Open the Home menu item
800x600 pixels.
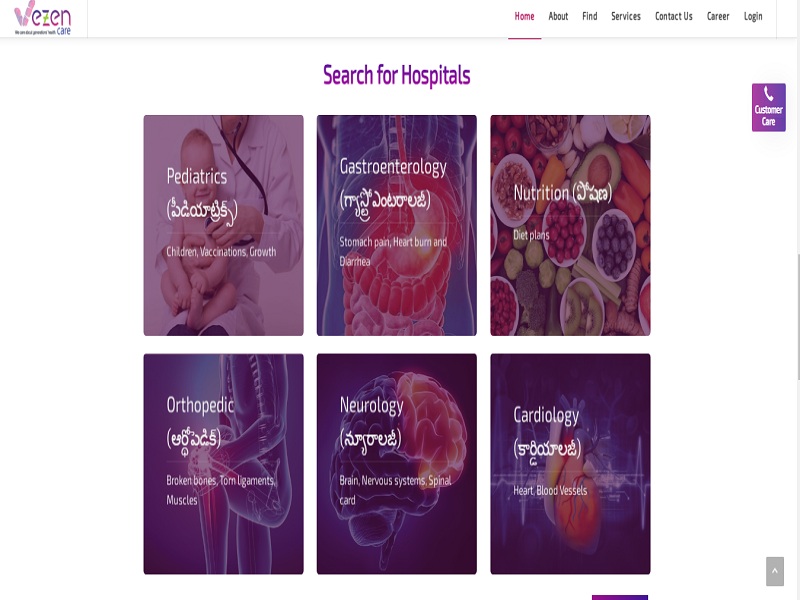524,16
